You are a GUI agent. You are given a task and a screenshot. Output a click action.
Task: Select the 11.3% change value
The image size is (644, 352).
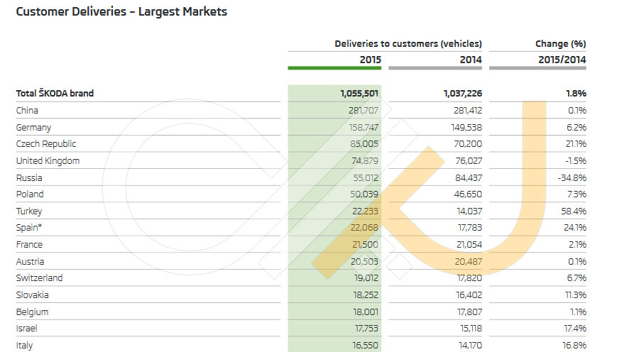point(576,295)
